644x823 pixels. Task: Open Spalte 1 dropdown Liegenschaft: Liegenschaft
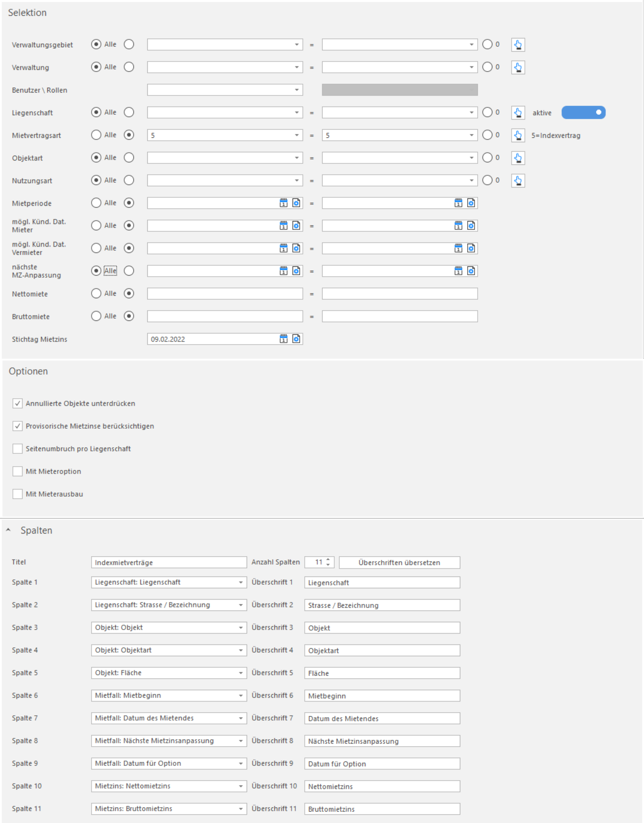click(x=169, y=582)
